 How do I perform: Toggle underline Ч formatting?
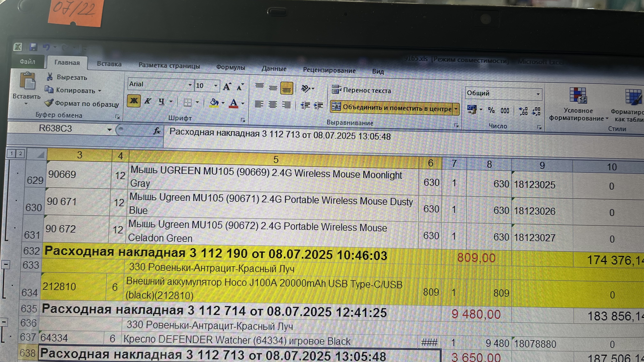click(x=162, y=101)
